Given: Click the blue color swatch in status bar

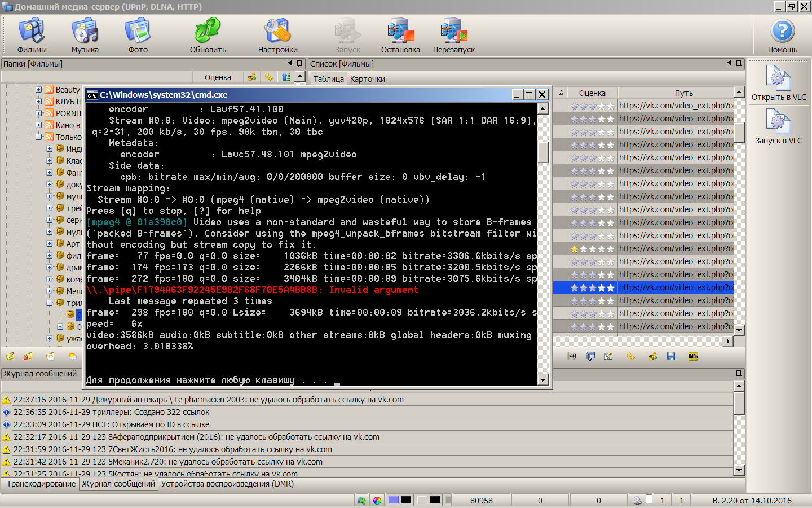Looking at the screenshot, I should tap(394, 500).
